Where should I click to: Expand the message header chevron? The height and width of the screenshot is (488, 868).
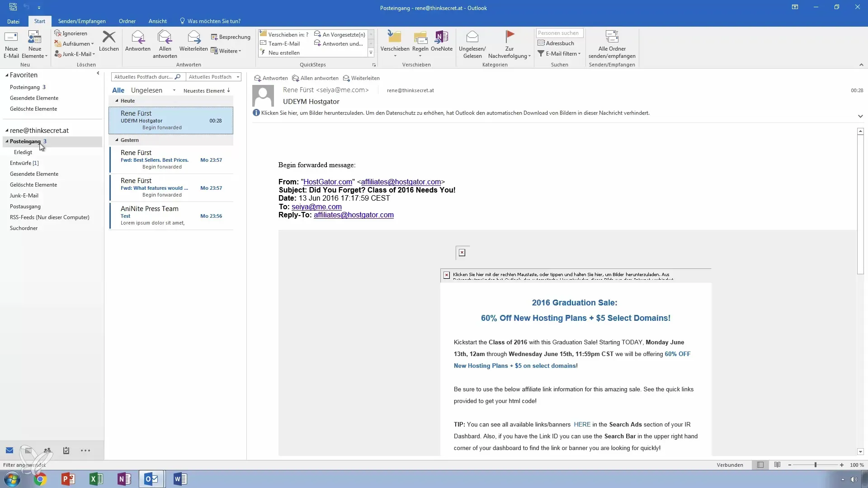[860, 117]
